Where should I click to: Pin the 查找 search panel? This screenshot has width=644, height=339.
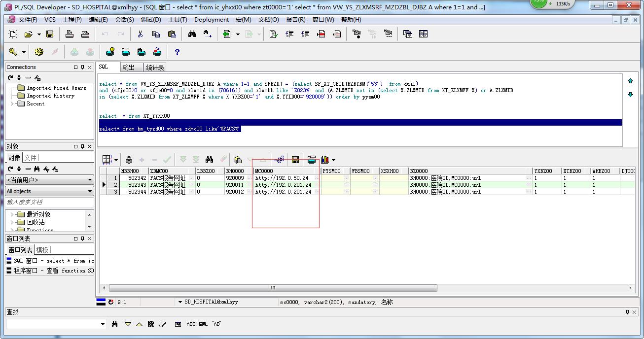tap(627, 312)
